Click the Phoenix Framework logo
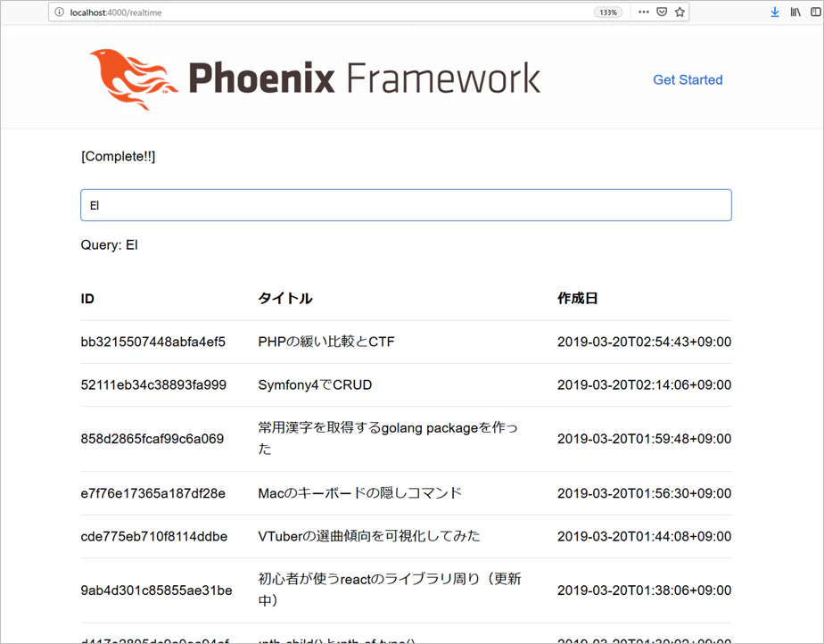 tap(314, 78)
